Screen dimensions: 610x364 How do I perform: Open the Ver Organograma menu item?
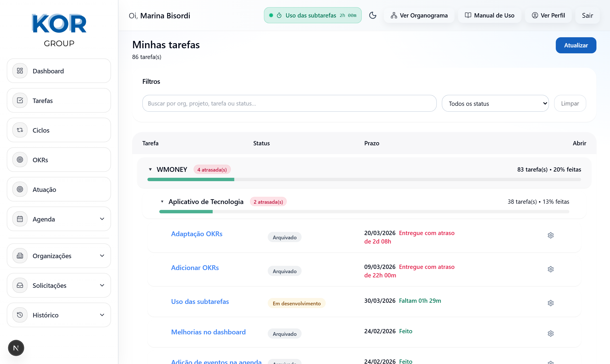[419, 16]
